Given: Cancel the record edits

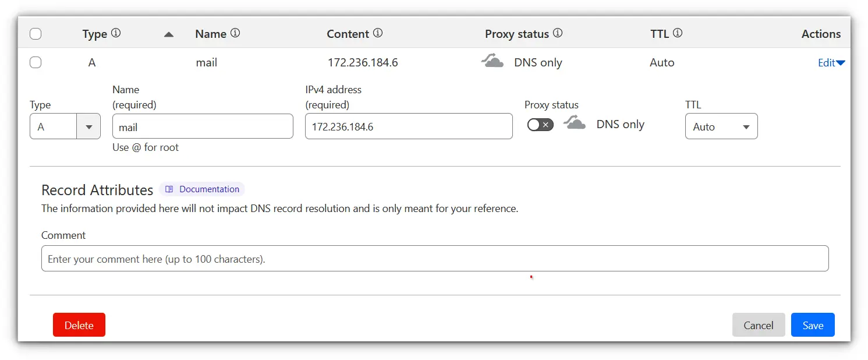Looking at the screenshot, I should (x=758, y=324).
